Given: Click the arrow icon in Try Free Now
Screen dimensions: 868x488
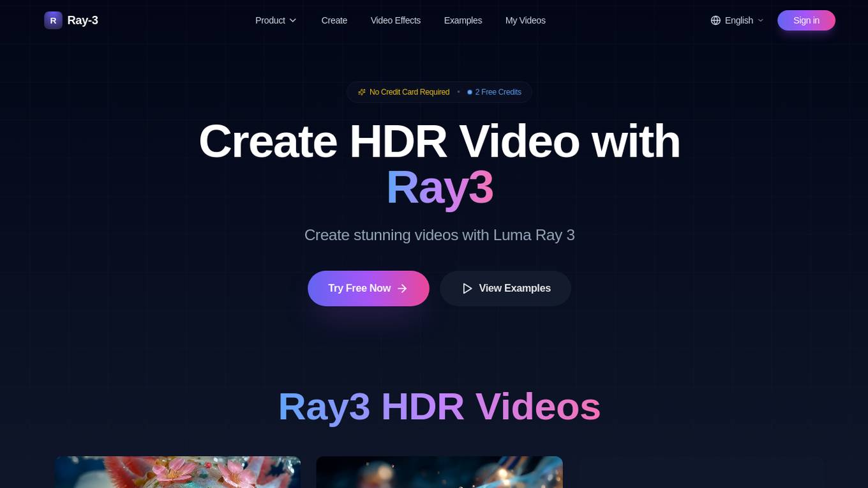Looking at the screenshot, I should click(x=402, y=288).
